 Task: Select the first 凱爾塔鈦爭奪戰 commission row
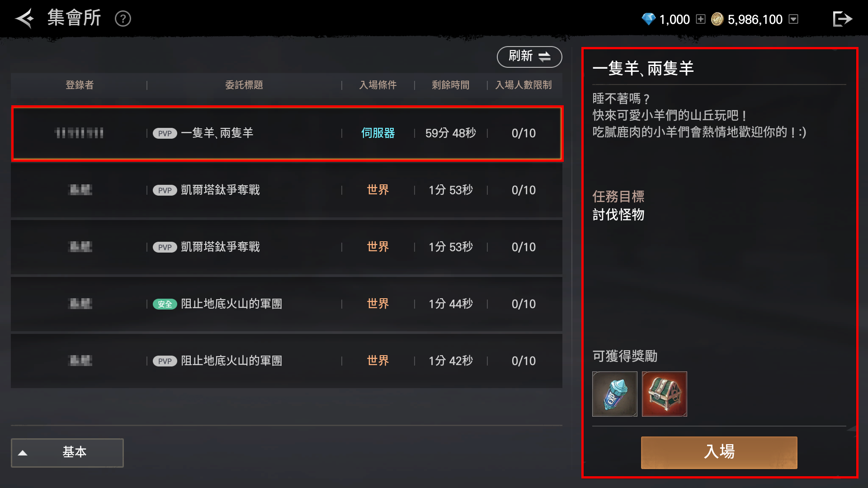(287, 190)
